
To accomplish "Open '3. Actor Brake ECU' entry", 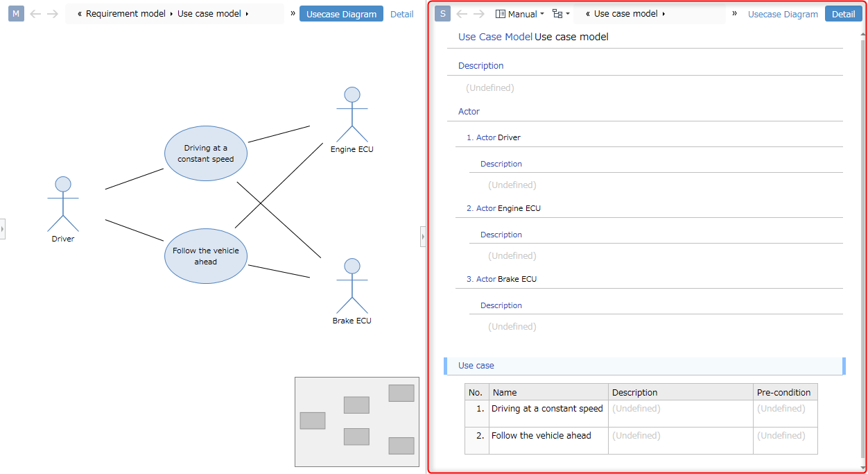I will pos(501,279).
